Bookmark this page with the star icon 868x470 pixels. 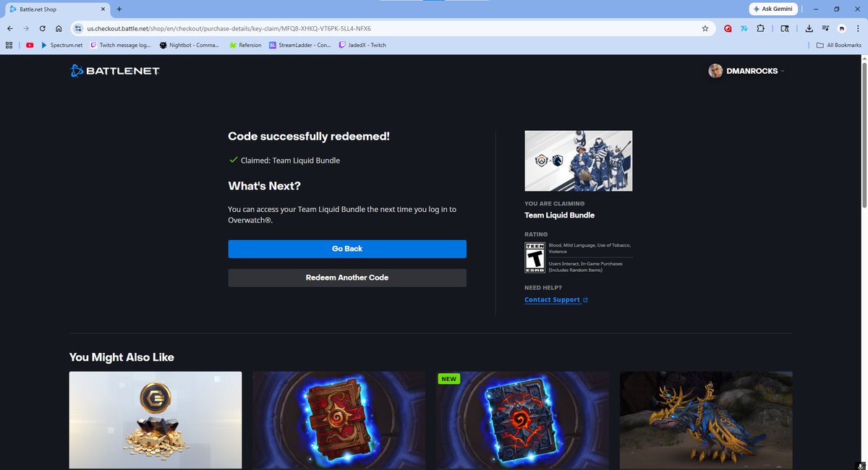point(705,28)
